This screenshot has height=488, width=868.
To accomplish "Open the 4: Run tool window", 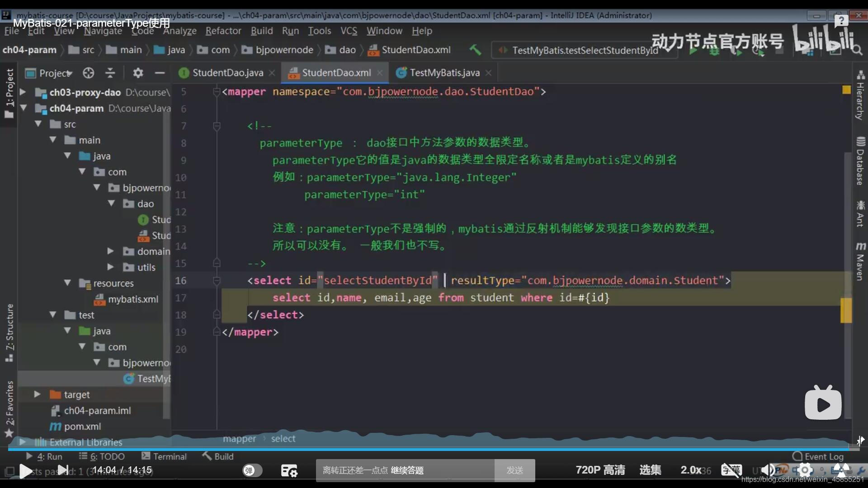I will (44, 456).
